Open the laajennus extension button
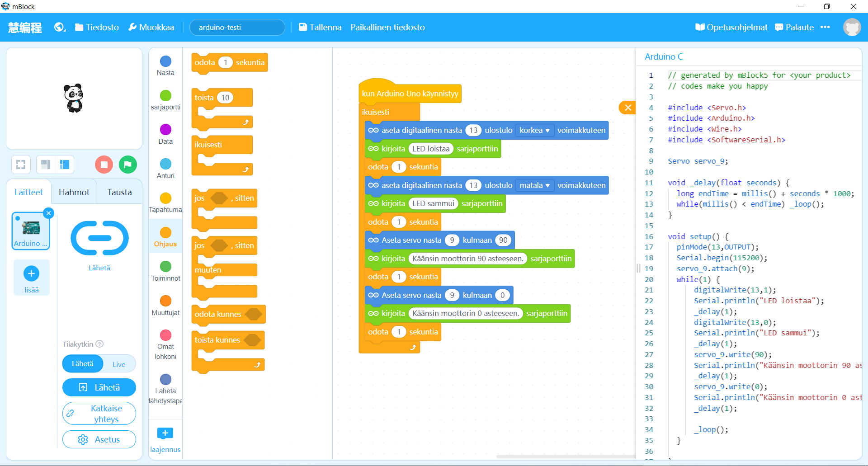This screenshot has width=868, height=466. tap(165, 439)
